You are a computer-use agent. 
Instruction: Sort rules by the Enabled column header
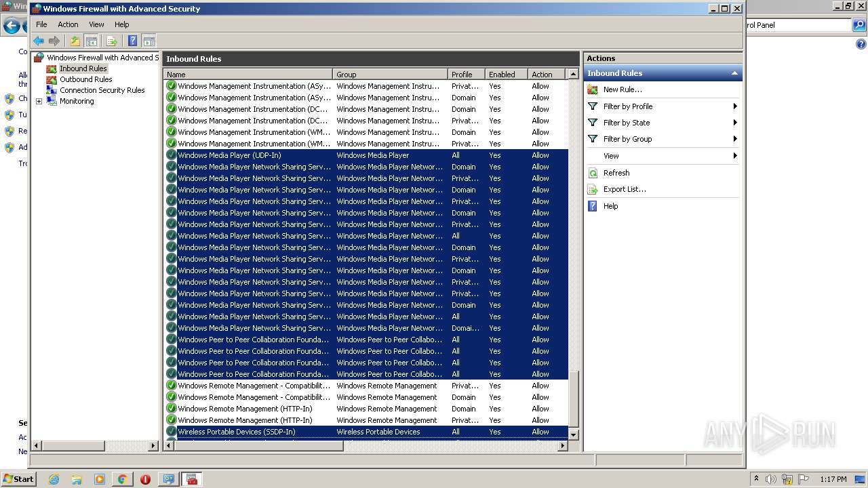[506, 75]
